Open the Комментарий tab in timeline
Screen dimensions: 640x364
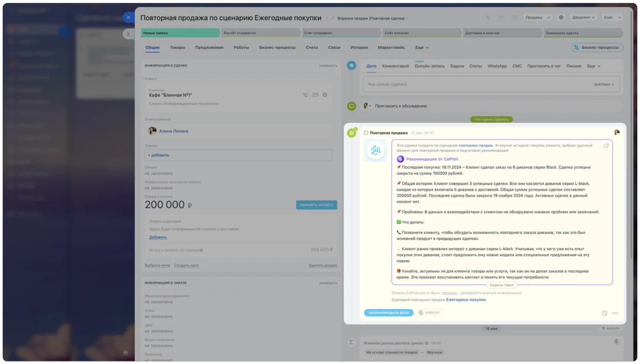pos(395,66)
